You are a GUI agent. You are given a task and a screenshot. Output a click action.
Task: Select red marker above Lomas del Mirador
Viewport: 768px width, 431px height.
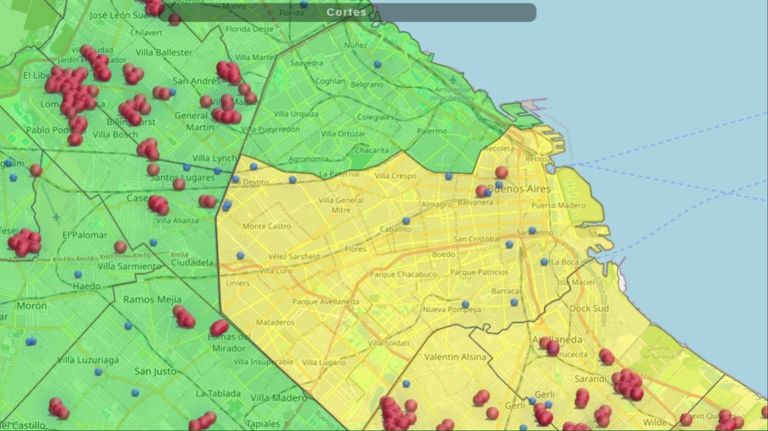(219, 328)
